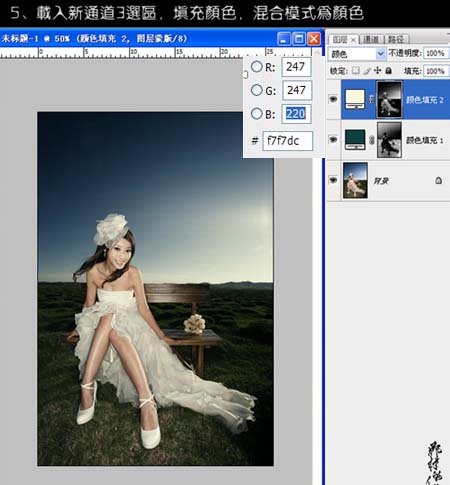The height and width of the screenshot is (485, 450).
Task: Toggle lock all padlock icon
Action: click(x=388, y=70)
